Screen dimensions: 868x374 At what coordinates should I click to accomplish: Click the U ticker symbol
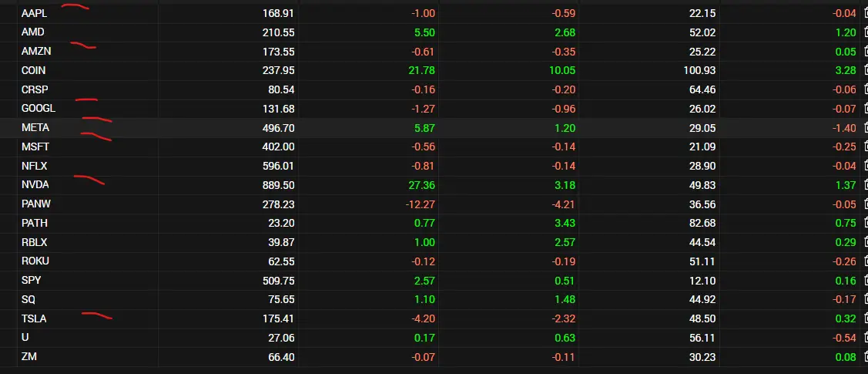(x=25, y=338)
